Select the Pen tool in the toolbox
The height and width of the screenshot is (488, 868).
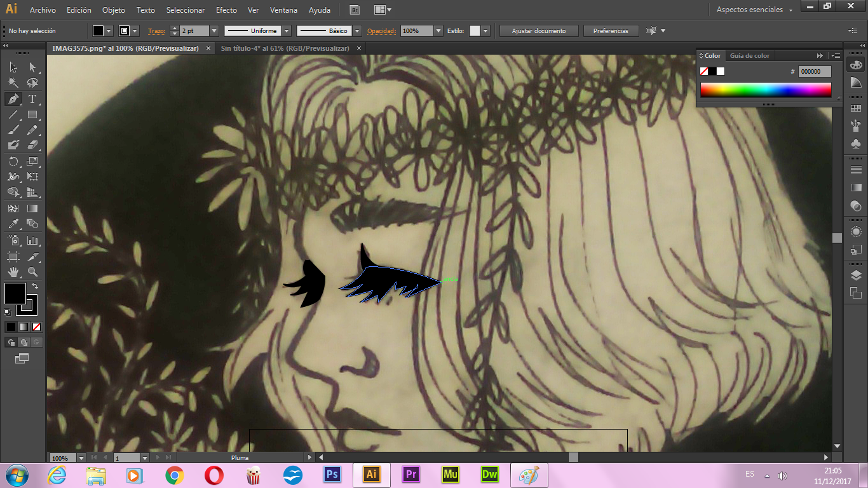click(13, 98)
